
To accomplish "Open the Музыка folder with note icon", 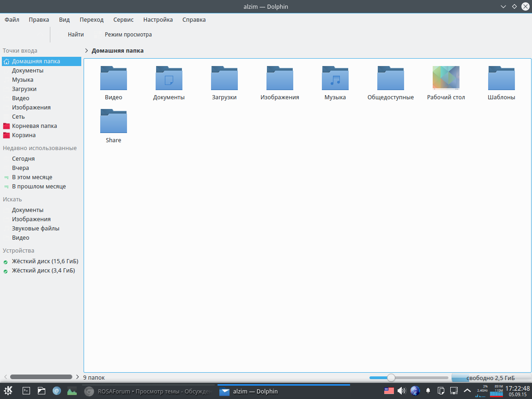I will coord(335,79).
